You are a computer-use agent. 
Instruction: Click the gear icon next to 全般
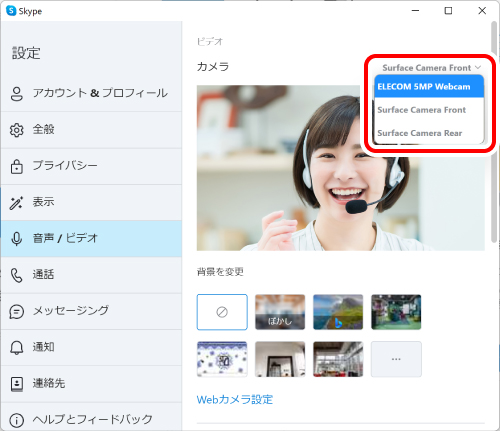click(x=17, y=130)
